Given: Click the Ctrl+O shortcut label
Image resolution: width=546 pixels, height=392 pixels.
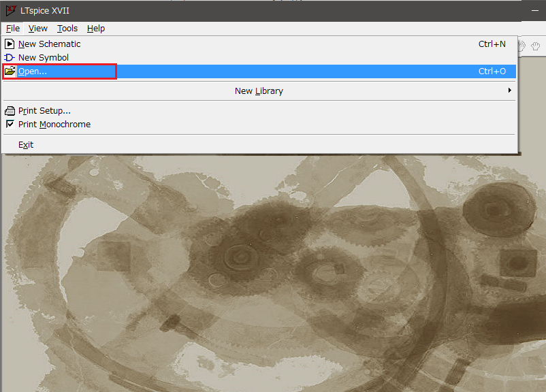Looking at the screenshot, I should point(492,71).
